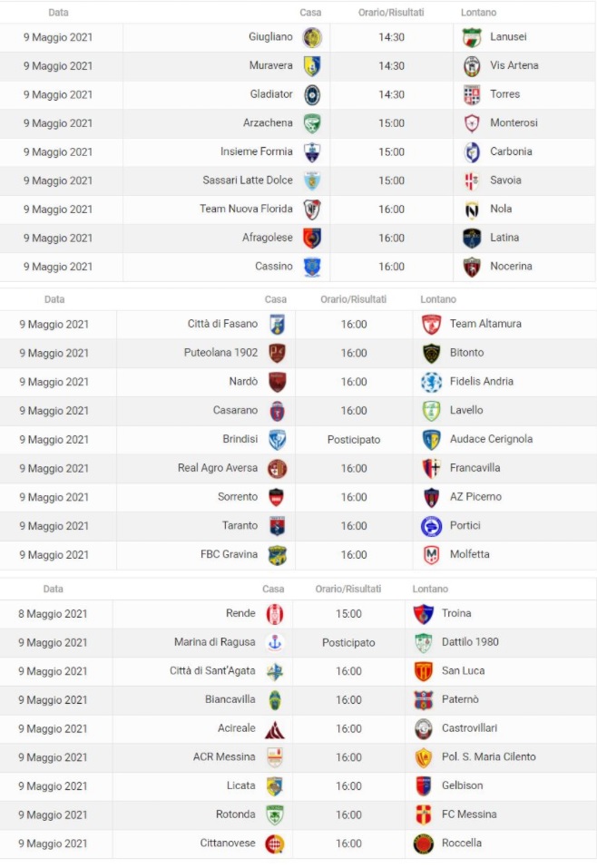Click the Afragolese team crest
The height and width of the screenshot is (868, 597).
(x=312, y=238)
